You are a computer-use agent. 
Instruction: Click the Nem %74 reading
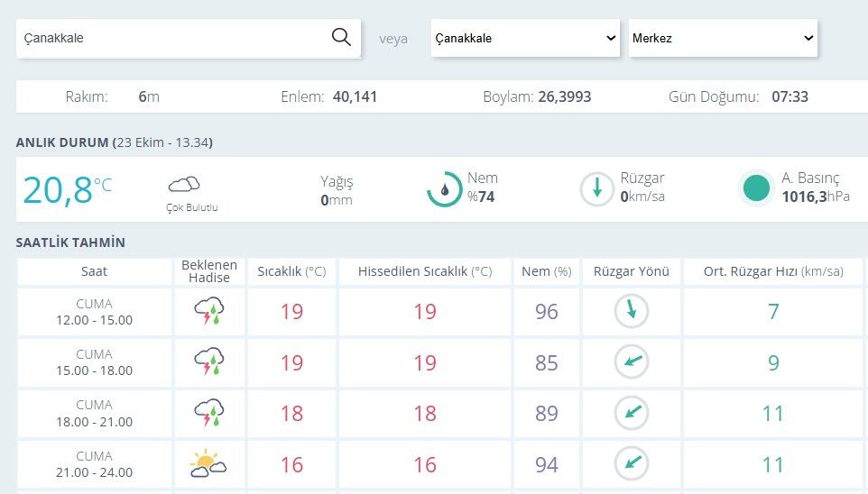click(482, 188)
